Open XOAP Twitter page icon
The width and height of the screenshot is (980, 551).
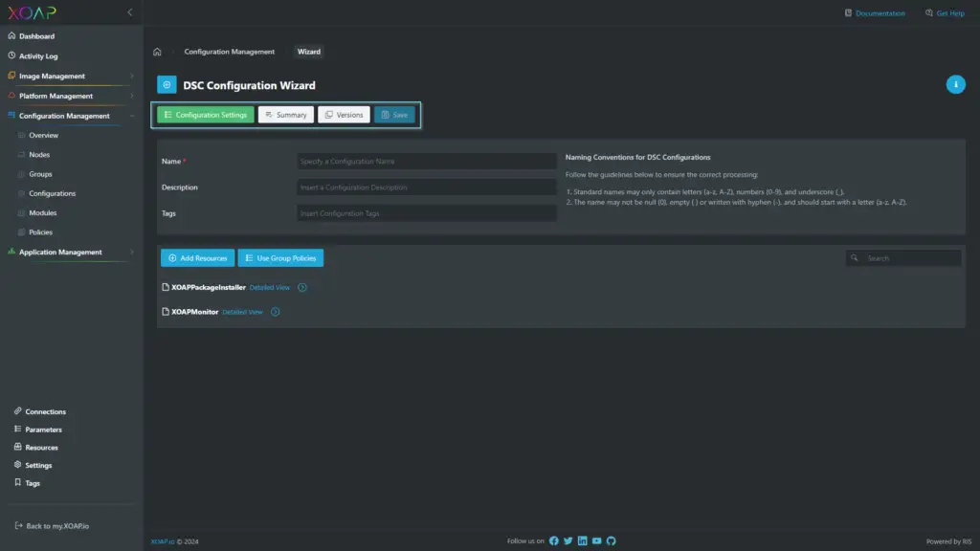tap(568, 541)
